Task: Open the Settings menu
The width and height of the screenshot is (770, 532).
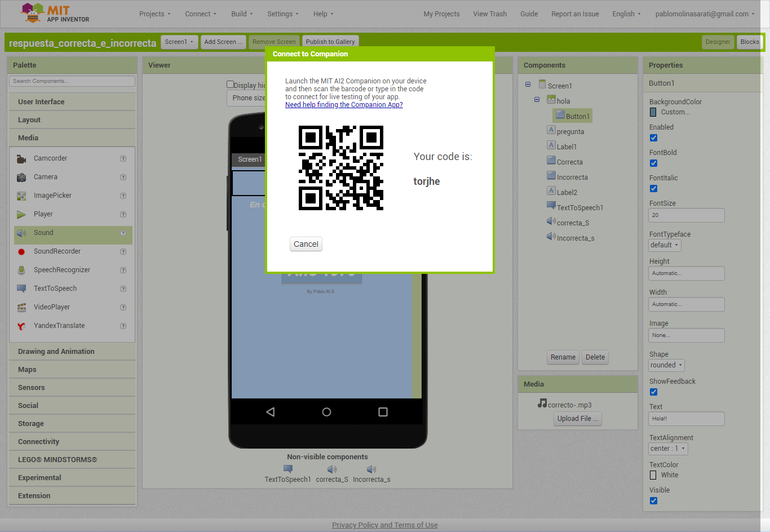Action: (283, 14)
